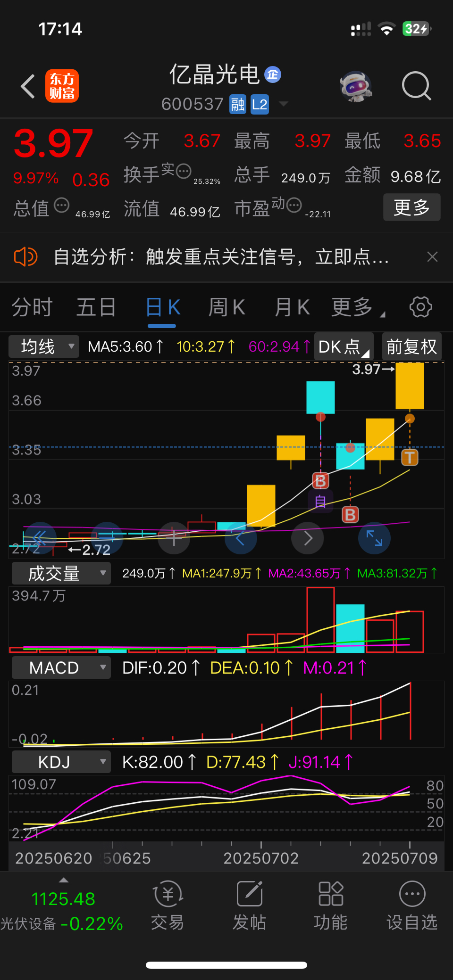
Task: Move chart cursor left with arrow button
Action: click(x=241, y=538)
